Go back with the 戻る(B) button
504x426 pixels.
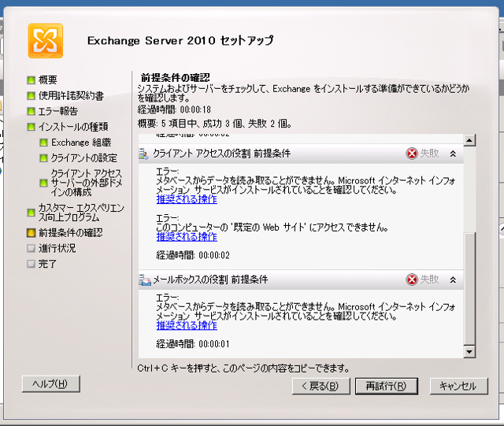[x=321, y=386]
